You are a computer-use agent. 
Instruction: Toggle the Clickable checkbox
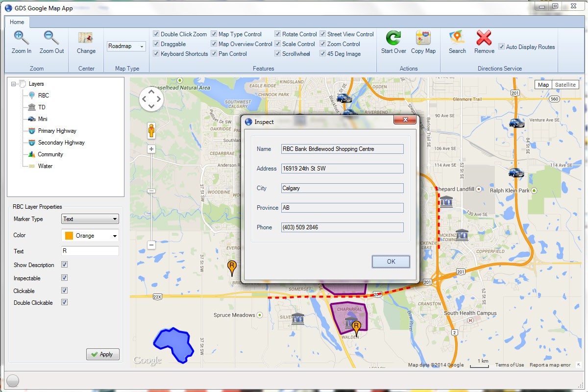click(64, 291)
